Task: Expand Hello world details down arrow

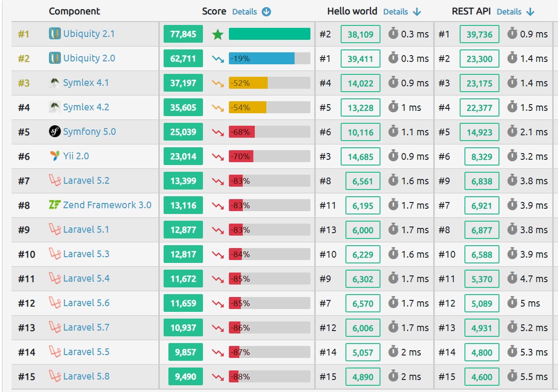Action: [417, 12]
